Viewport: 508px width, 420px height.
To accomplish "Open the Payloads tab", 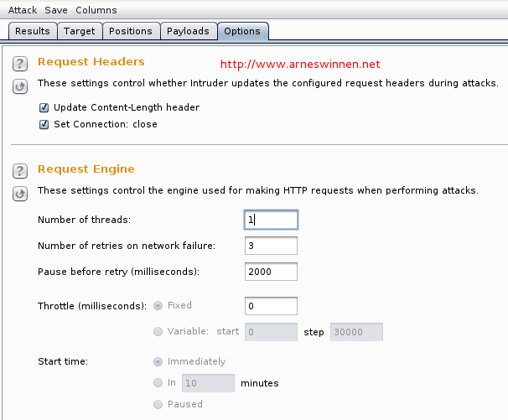I will 188,31.
